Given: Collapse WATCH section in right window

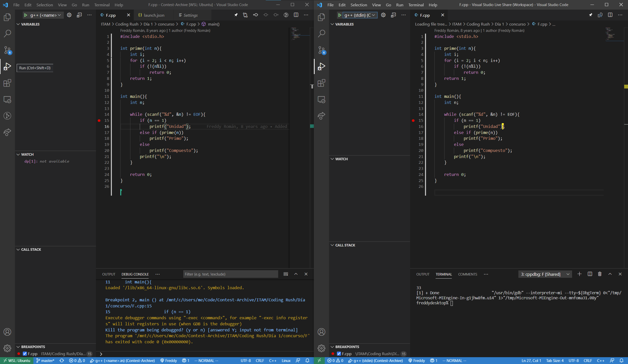Looking at the screenshot, I should (x=341, y=159).
